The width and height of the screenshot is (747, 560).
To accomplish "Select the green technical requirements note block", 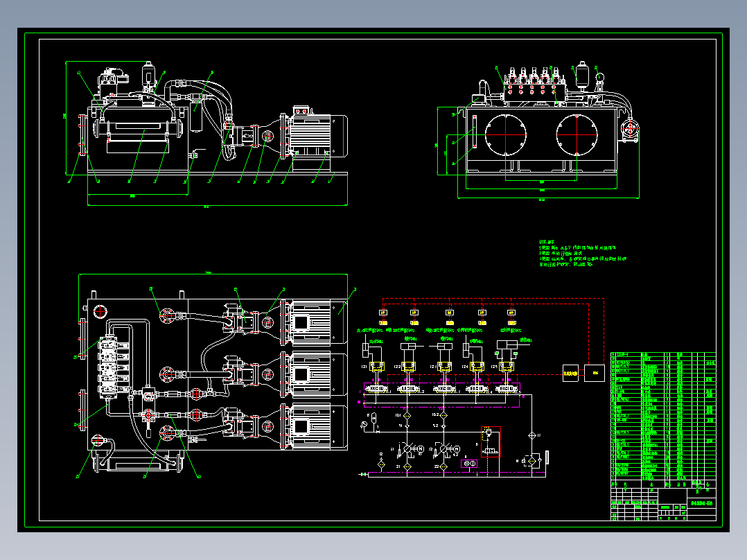I will click(583, 253).
